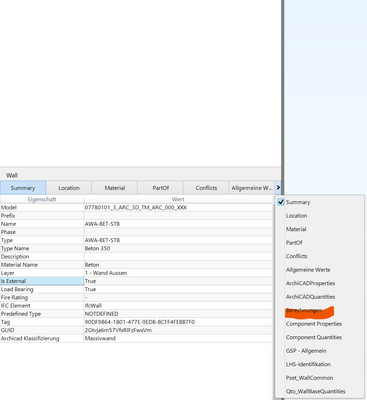
Task: Select the Load Bearing property label
Action: [x=17, y=289]
